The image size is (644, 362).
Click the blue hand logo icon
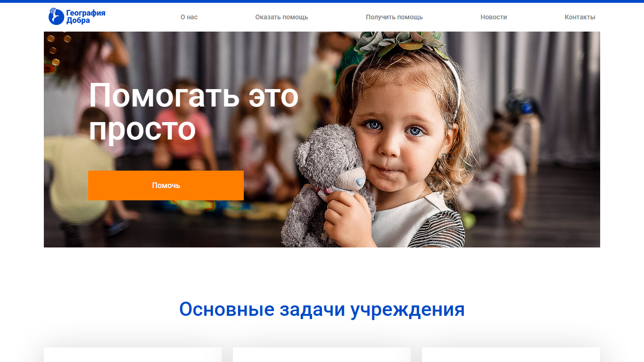[x=56, y=16]
